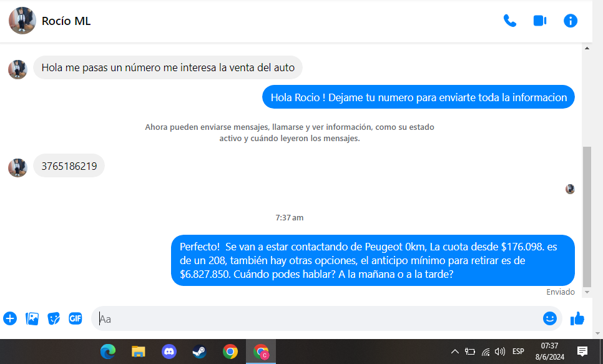Open the GIF picker
The image size is (603, 364).
coord(76,318)
